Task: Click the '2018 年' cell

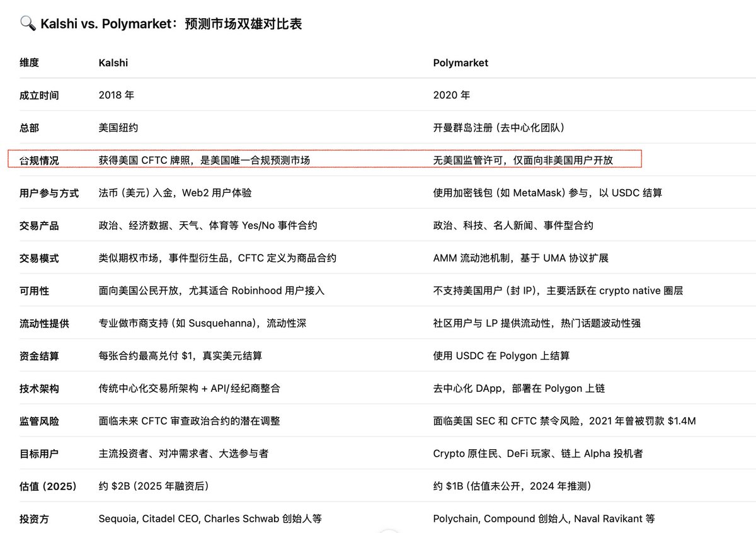Action: 117,95
